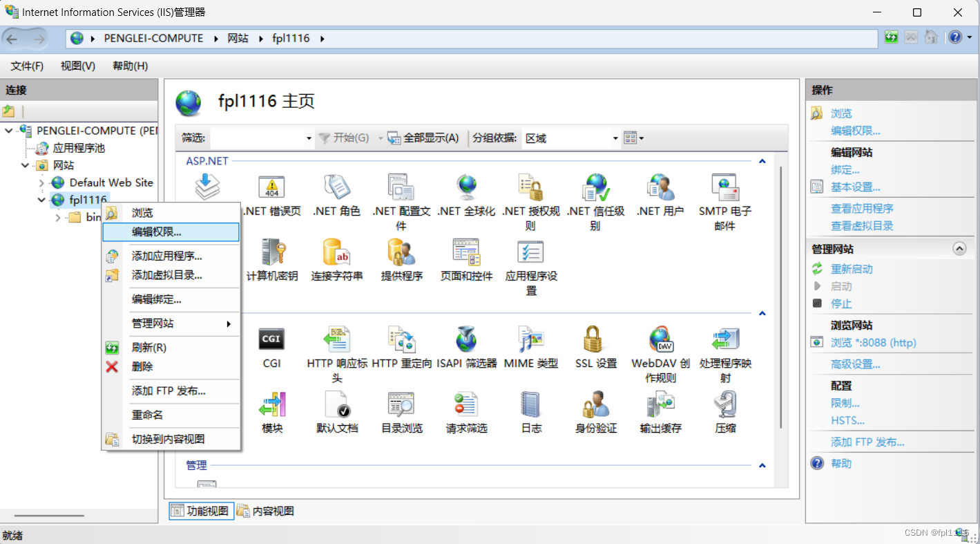Viewport: 980px width, 544px height.
Task: Collapse the 管理 group section
Action: (762, 465)
